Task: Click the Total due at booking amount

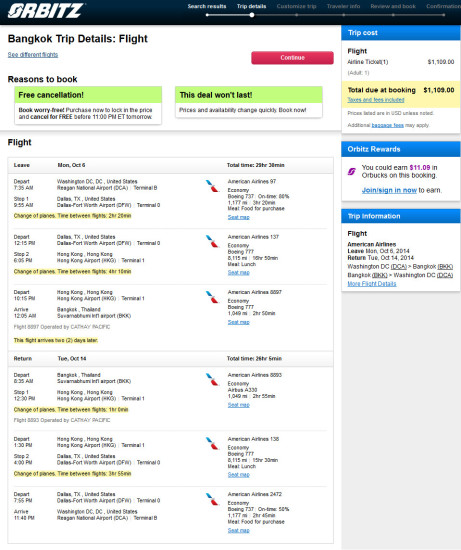Action: tap(439, 90)
